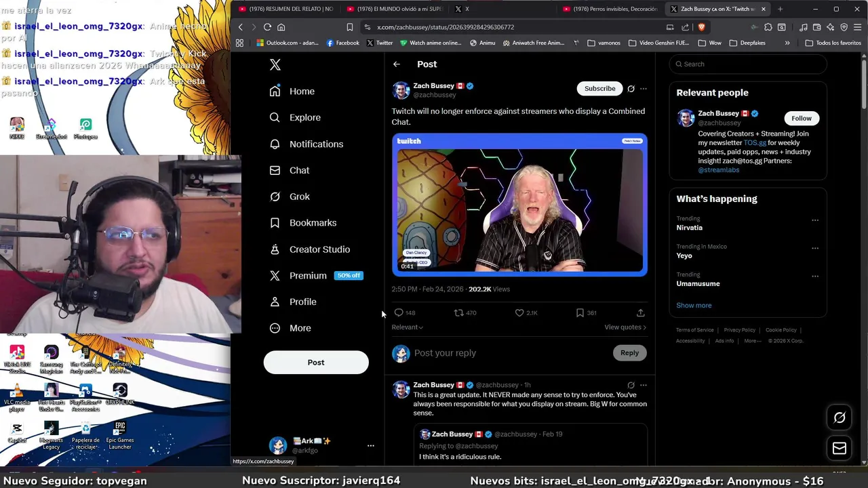Go back with the Post header arrow
This screenshot has width=868, height=488.
coord(397,64)
